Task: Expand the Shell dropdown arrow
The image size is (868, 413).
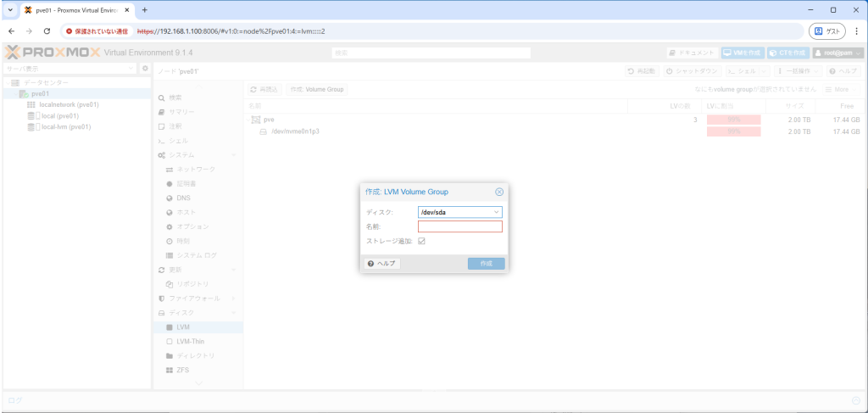Action: click(x=764, y=71)
